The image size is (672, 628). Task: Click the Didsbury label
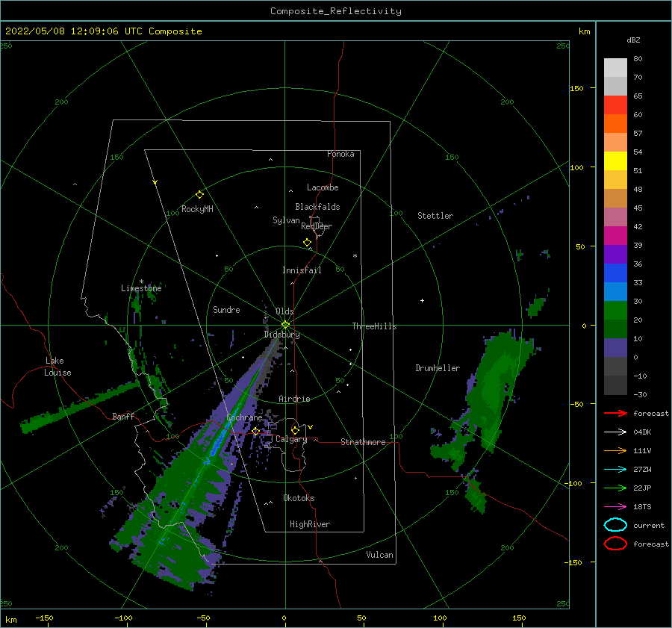click(282, 335)
